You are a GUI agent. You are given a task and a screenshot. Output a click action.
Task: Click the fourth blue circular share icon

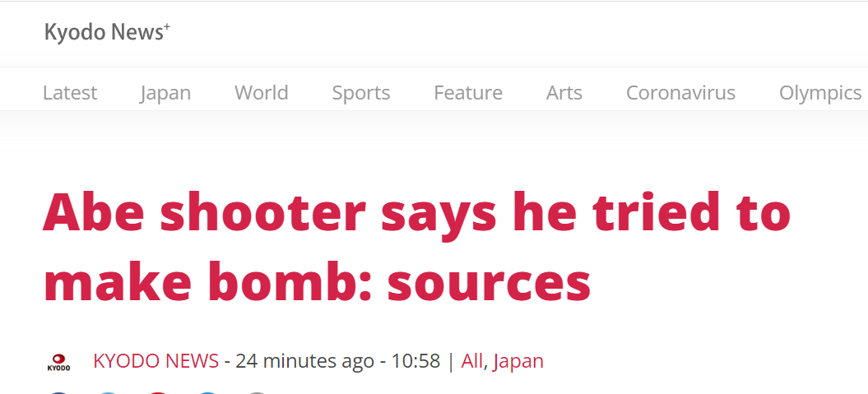[207, 392]
